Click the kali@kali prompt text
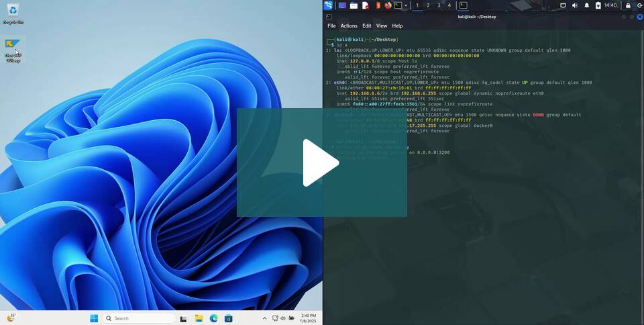644x325 pixels. pos(350,40)
